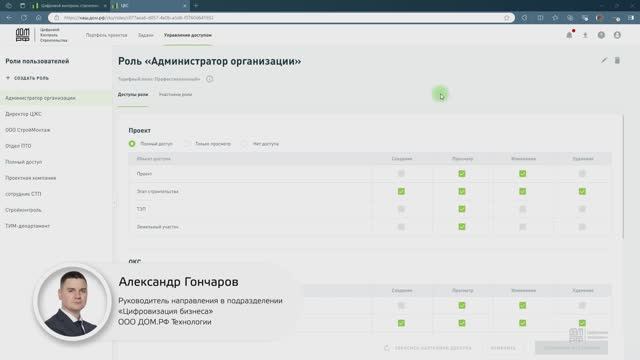Viewport: 640px width, 360px height.
Task: Toggle ТЭП row Просмотр checkbox
Action: [x=462, y=209]
